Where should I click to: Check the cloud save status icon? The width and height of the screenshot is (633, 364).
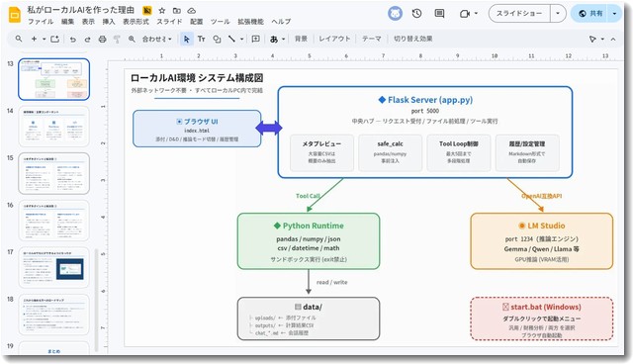click(x=192, y=11)
